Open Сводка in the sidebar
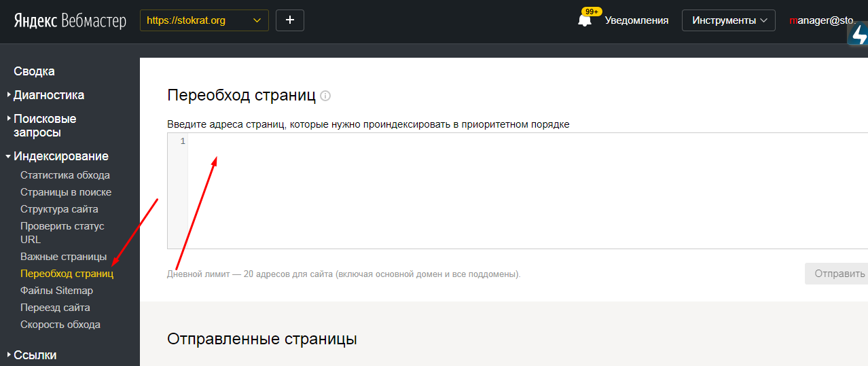The image size is (868, 366). click(34, 71)
